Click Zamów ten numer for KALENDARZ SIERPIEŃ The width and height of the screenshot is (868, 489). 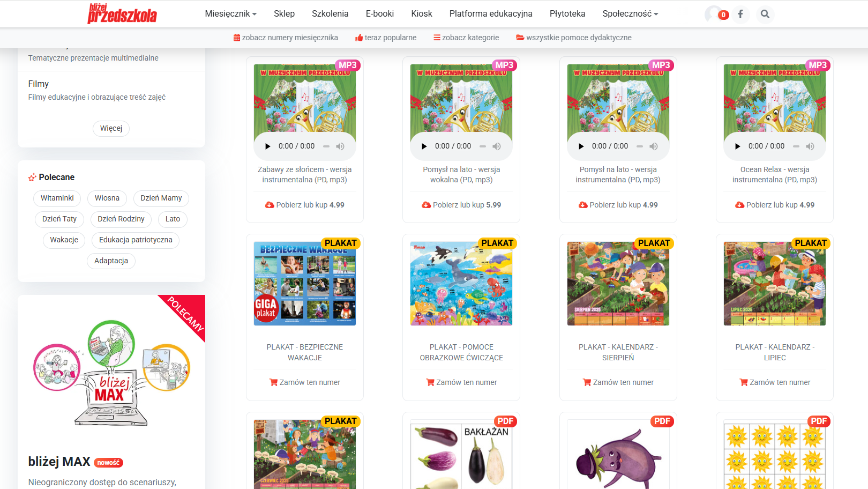(x=618, y=382)
